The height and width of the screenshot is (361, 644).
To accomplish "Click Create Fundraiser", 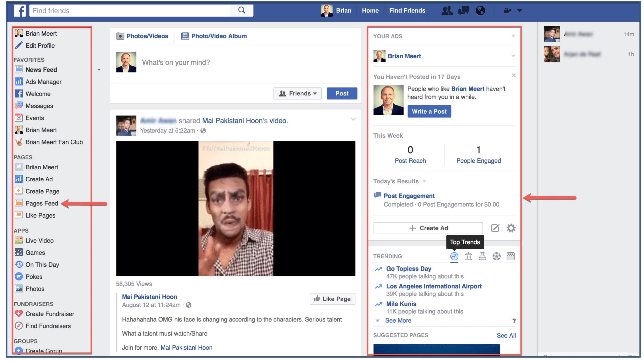I will coord(44,314).
